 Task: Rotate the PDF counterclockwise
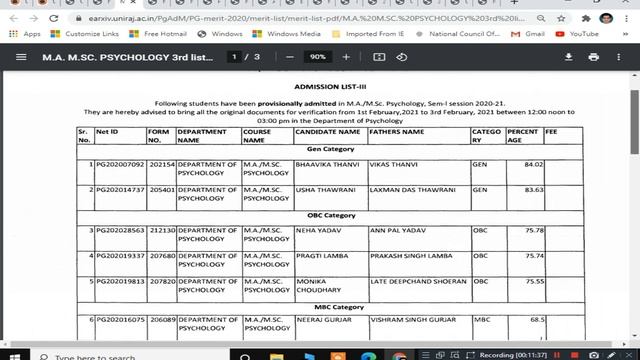click(402, 57)
